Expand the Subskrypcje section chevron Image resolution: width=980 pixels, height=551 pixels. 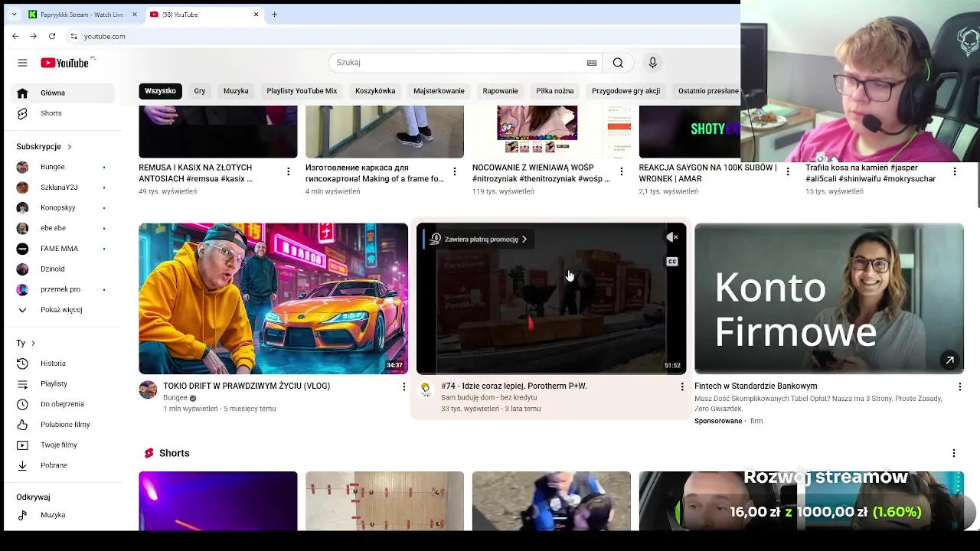coord(69,146)
